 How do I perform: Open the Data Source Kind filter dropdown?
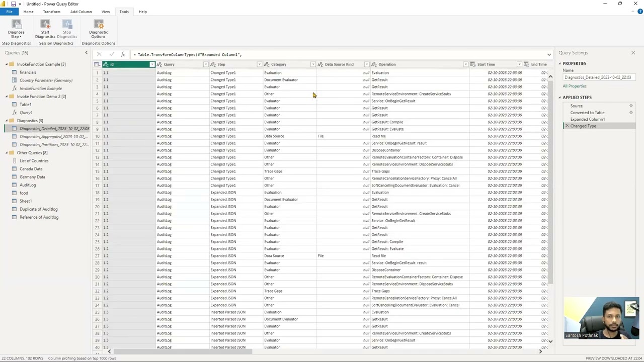[366, 64]
